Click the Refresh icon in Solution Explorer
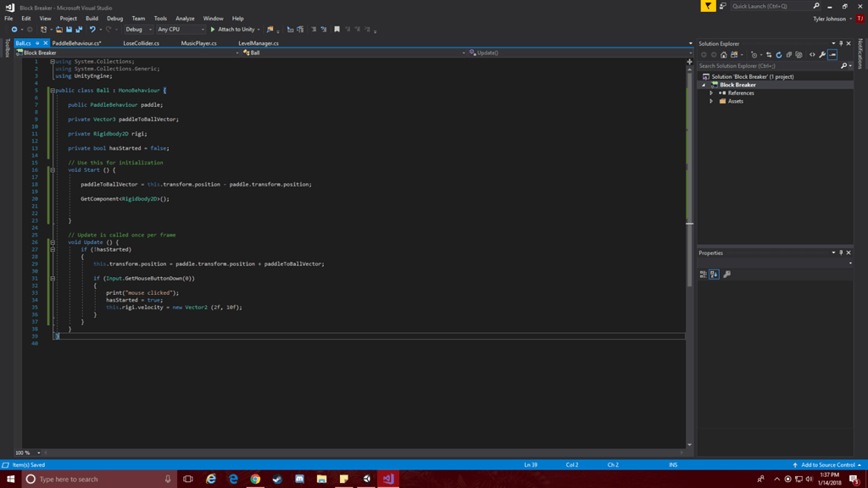The image size is (868, 488). coord(779,54)
